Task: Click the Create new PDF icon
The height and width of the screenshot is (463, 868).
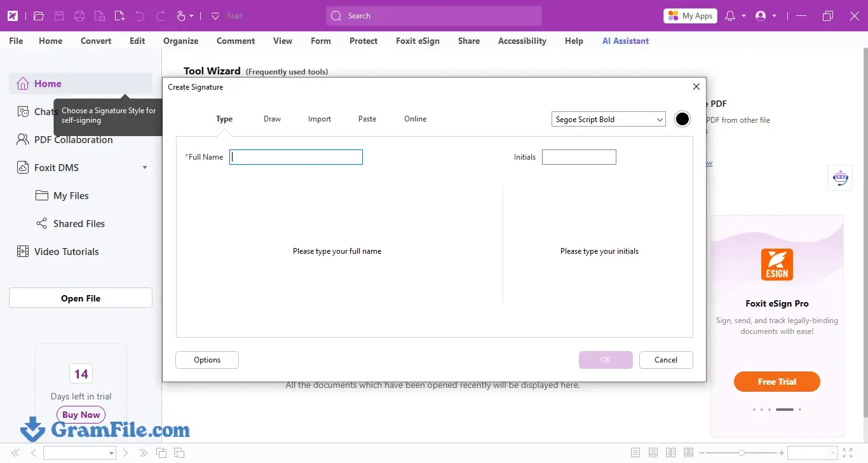Action: [120, 16]
